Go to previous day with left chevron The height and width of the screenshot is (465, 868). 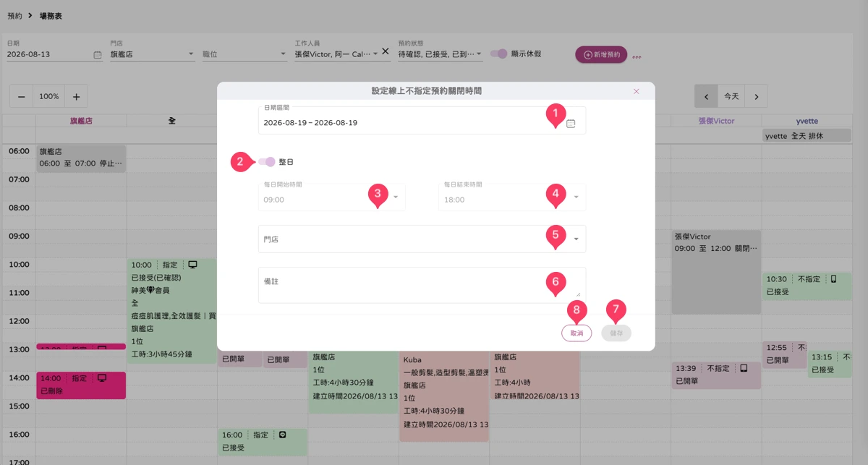706,96
